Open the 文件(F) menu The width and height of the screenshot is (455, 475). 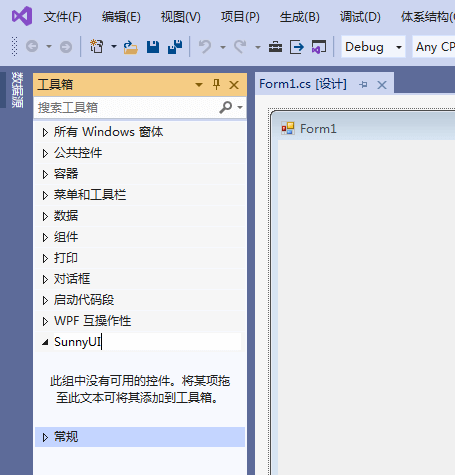coord(63,17)
